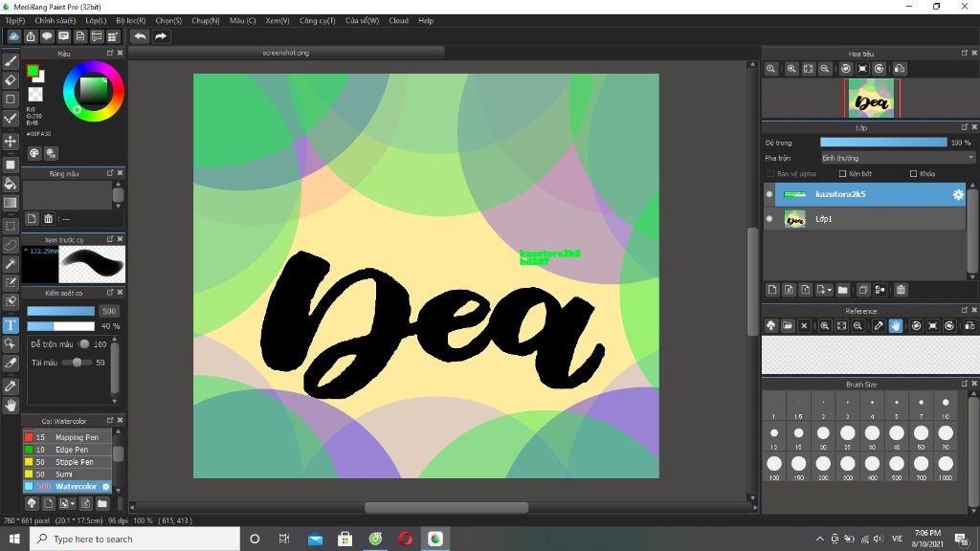
Task: Swap to the white background color swatch
Action: (40, 78)
